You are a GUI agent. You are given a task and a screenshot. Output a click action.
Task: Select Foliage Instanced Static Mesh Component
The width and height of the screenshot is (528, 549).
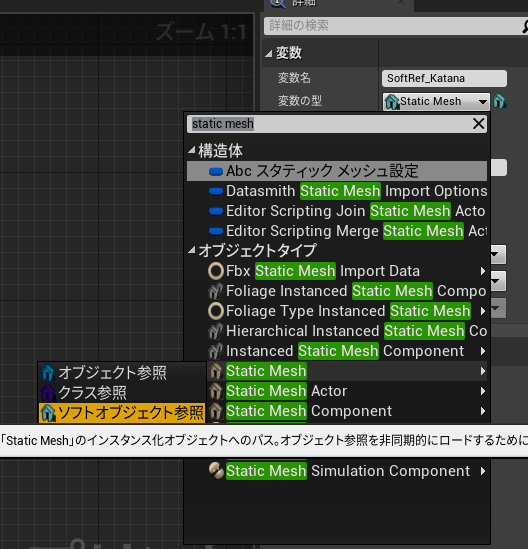[337, 291]
